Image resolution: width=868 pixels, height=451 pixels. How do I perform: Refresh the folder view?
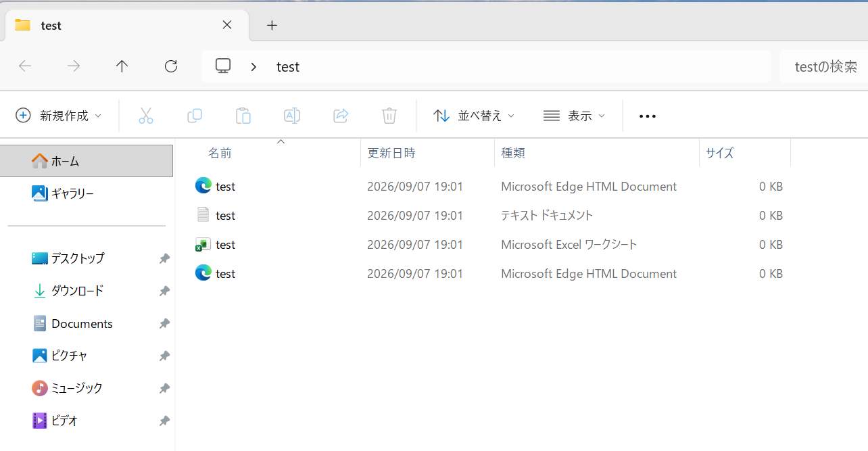click(x=171, y=66)
